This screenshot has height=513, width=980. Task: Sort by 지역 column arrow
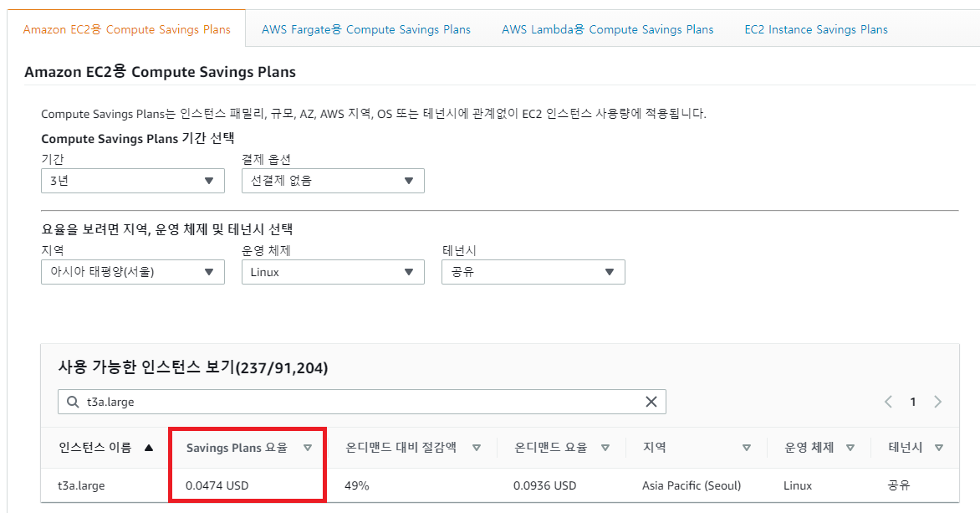746,448
